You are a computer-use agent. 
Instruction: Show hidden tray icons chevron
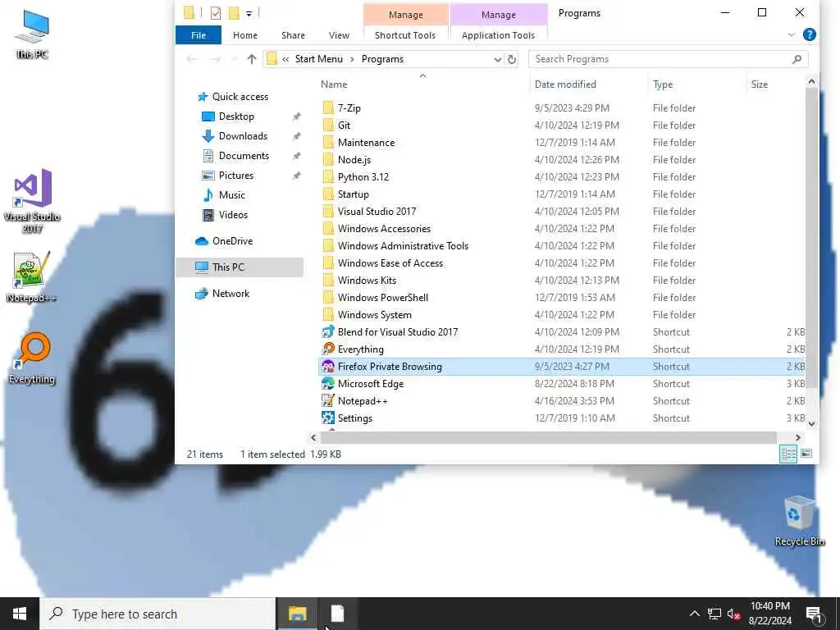point(694,614)
